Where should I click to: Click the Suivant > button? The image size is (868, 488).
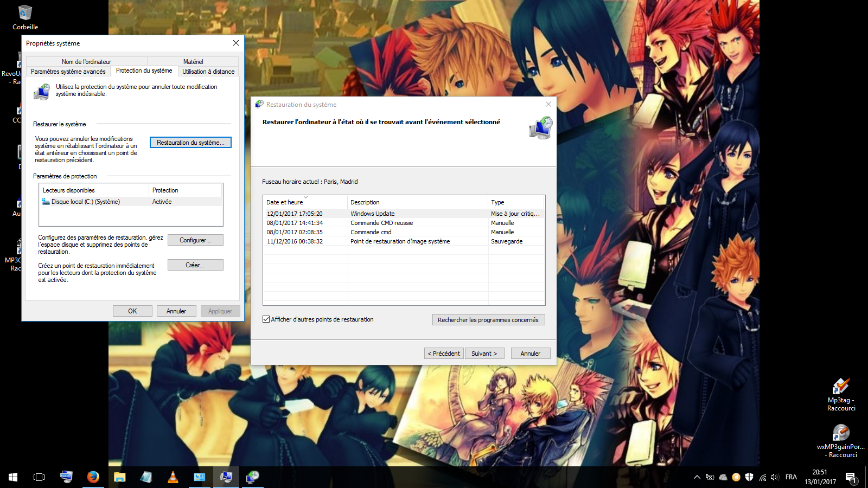tap(484, 354)
